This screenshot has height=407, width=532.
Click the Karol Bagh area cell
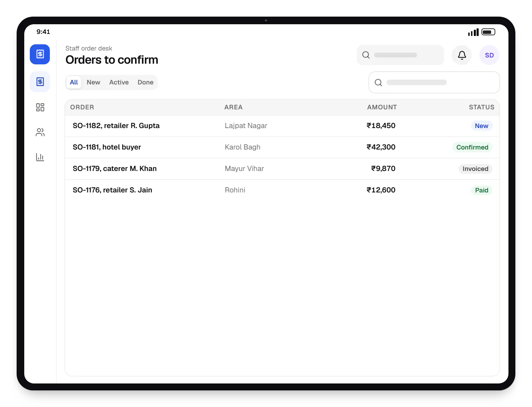242,147
